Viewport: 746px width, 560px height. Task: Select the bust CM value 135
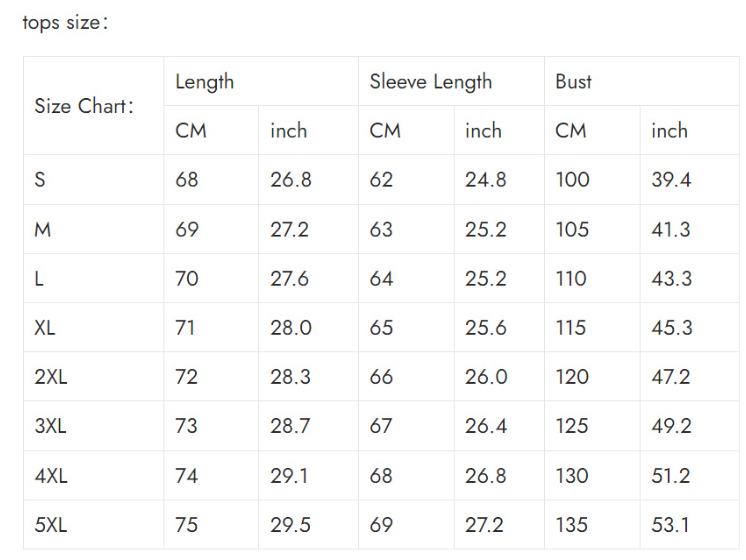pyautogui.click(x=572, y=525)
